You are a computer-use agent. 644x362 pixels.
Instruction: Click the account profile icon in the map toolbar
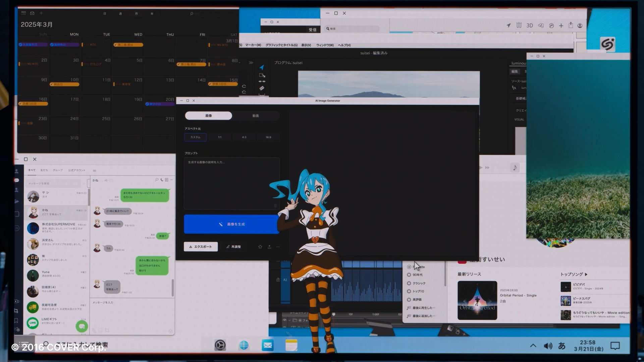pos(580,25)
